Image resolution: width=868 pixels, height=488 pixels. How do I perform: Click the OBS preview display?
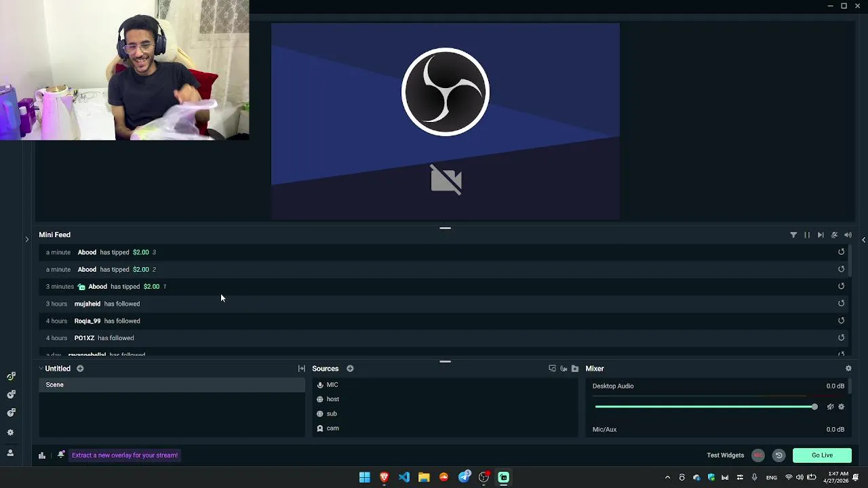[445, 122]
